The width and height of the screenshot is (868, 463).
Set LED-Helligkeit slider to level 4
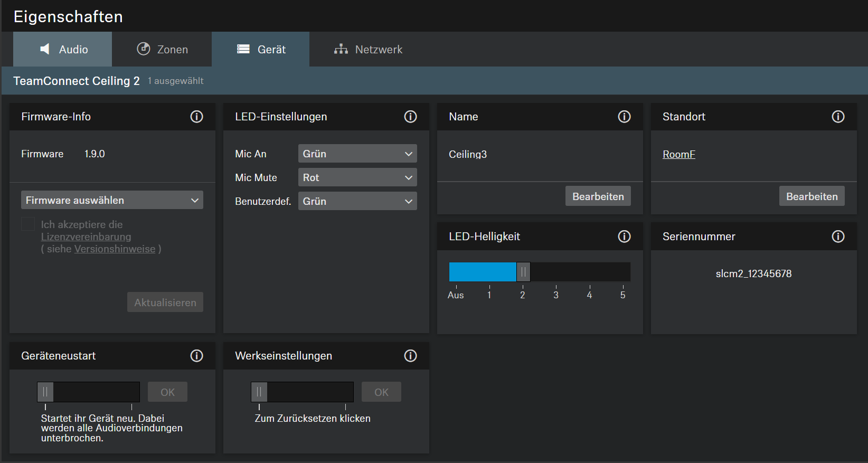click(x=589, y=272)
